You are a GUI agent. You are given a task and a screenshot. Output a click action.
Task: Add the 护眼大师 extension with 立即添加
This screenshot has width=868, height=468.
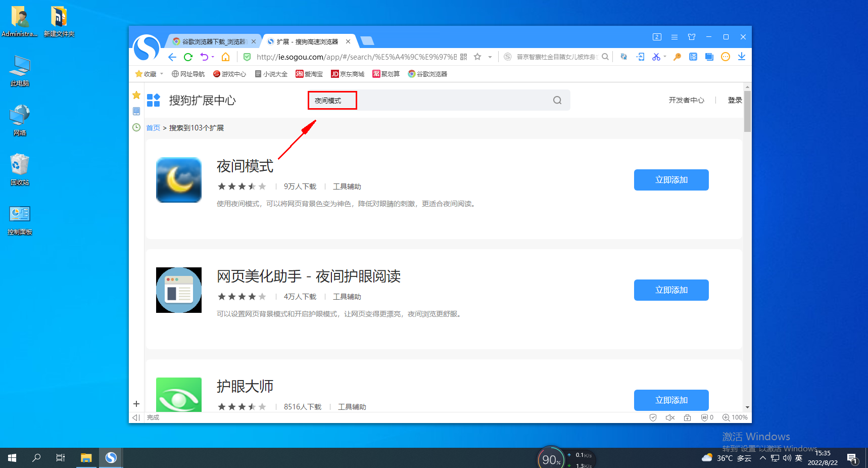click(x=671, y=400)
